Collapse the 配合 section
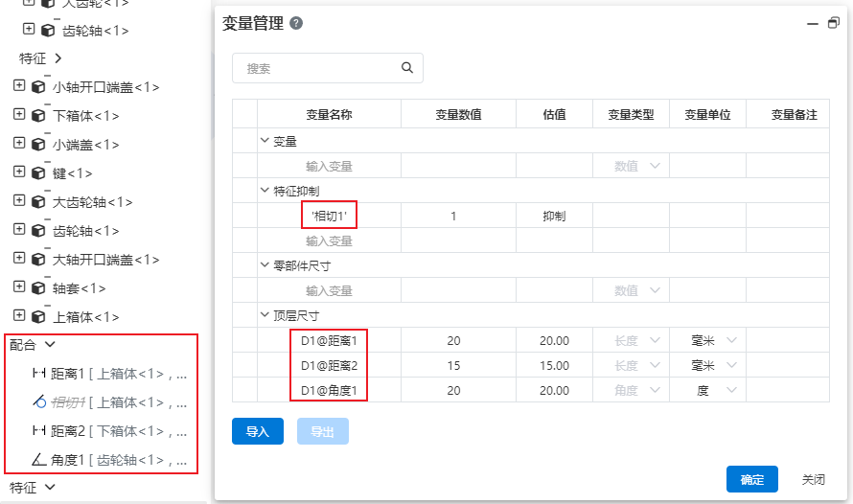The image size is (853, 504). 50,344
